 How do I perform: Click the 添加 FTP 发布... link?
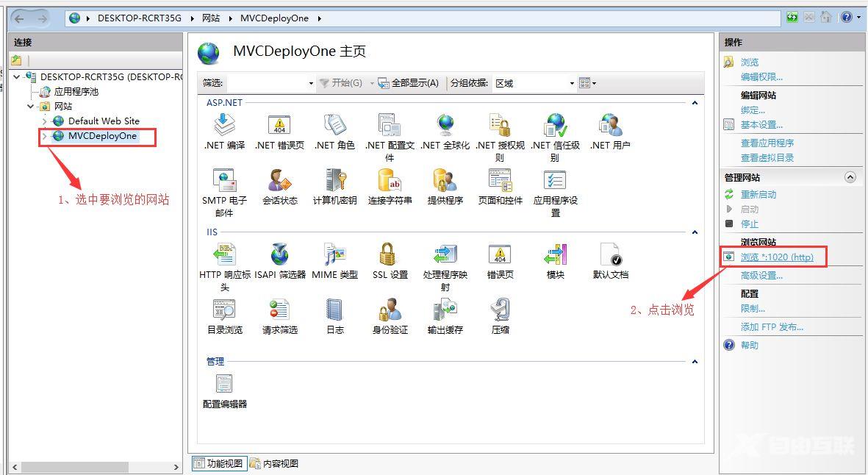click(x=772, y=327)
